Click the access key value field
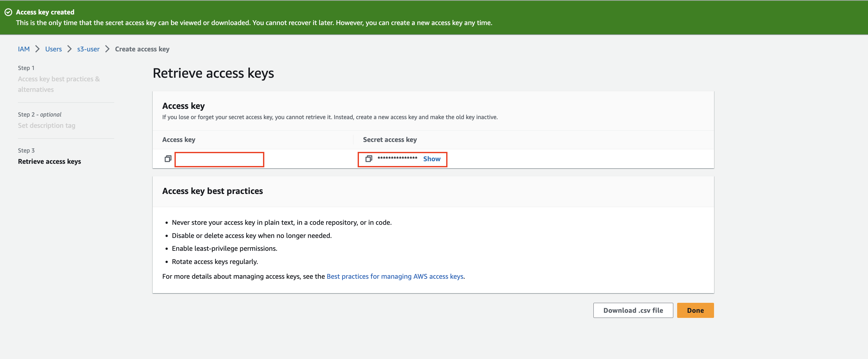 coord(219,159)
